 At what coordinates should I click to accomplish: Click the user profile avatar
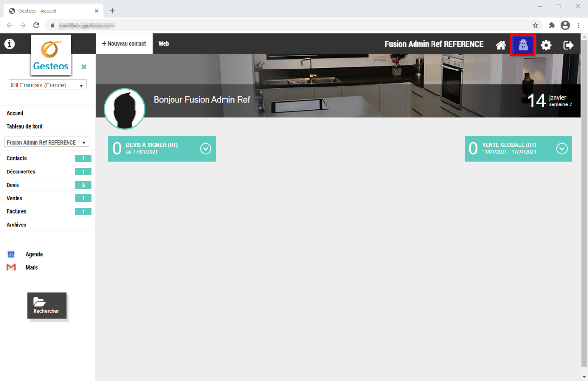click(125, 109)
